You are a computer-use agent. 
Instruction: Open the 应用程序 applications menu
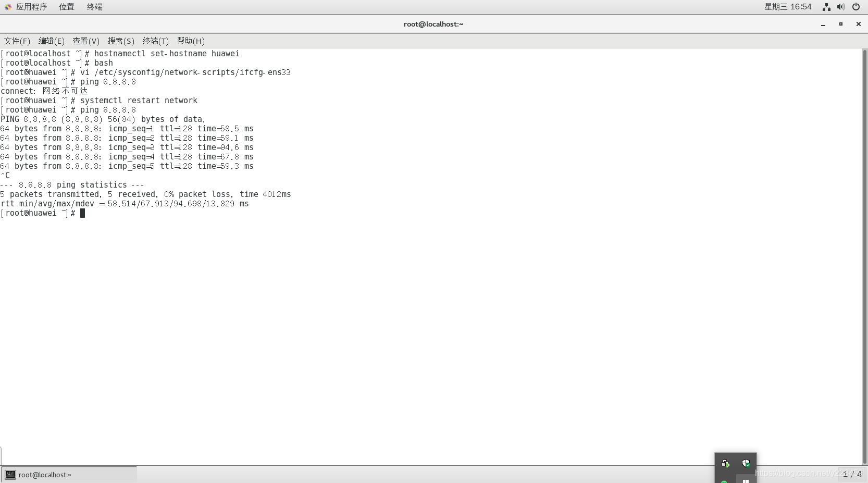coord(31,7)
